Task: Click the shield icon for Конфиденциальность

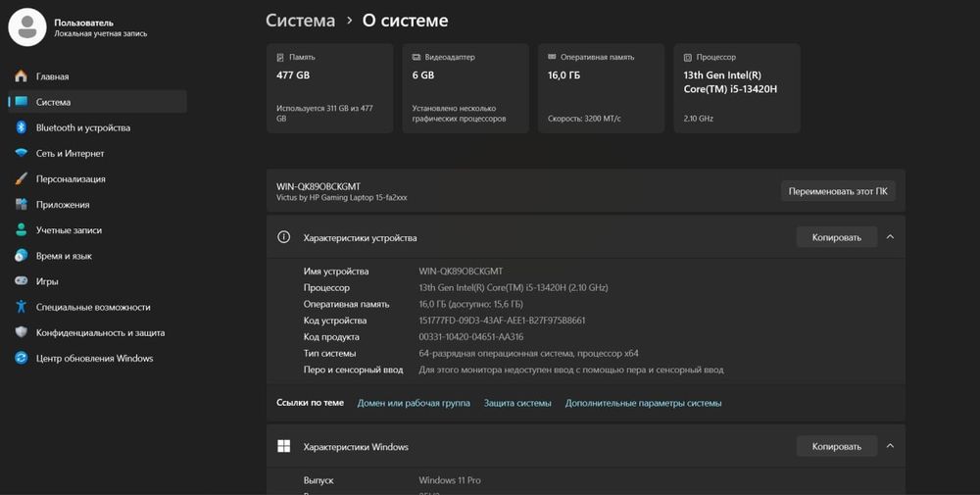Action: pos(22,332)
